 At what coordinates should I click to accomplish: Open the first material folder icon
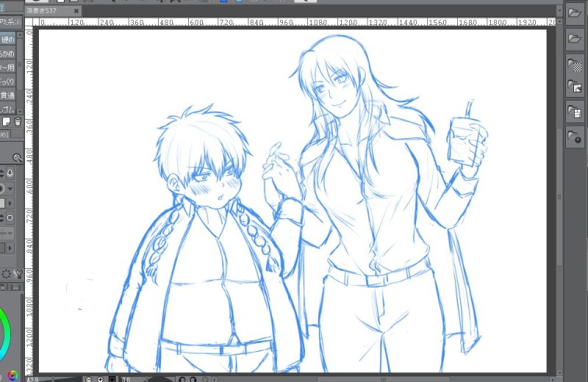(575, 13)
